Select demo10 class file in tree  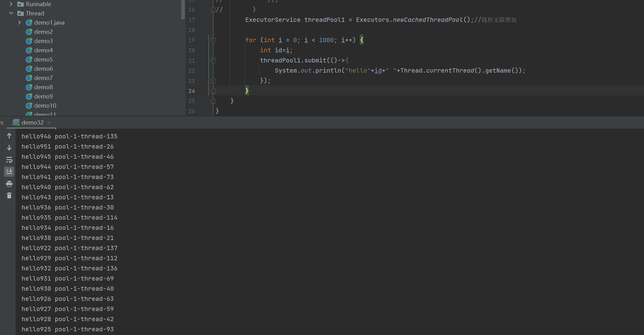point(45,106)
